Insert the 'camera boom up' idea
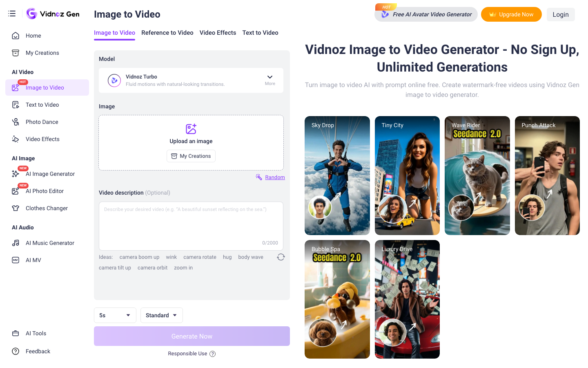This screenshot has width=588, height=368. 139,257
